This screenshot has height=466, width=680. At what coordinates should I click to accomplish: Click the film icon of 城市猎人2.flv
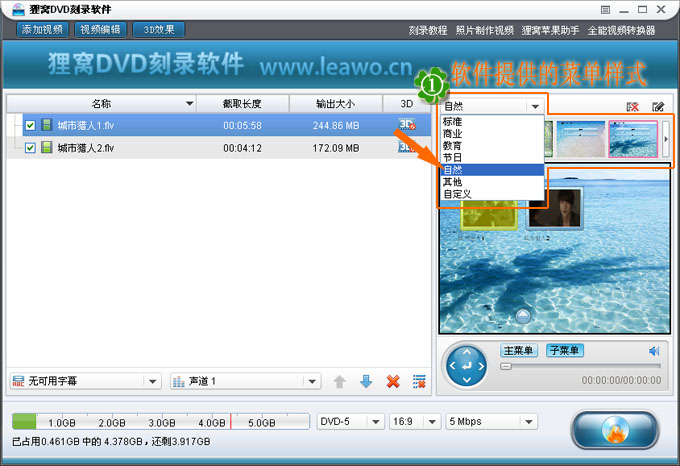[x=46, y=147]
